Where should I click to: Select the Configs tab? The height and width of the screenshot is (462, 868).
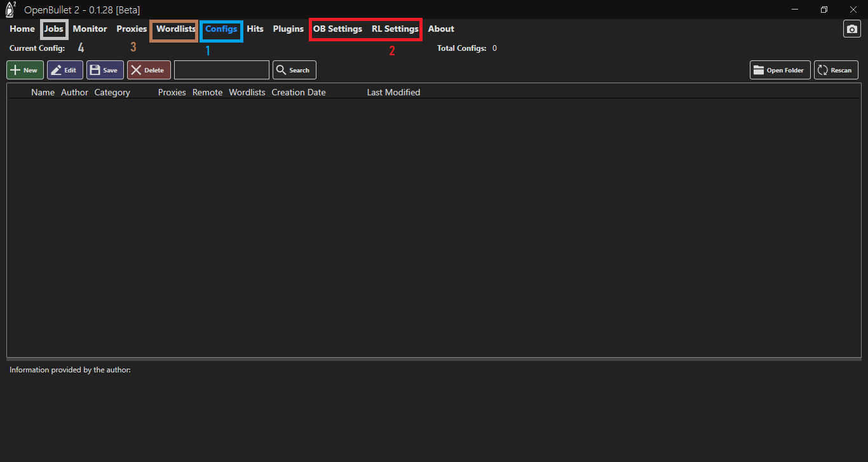(221, 29)
